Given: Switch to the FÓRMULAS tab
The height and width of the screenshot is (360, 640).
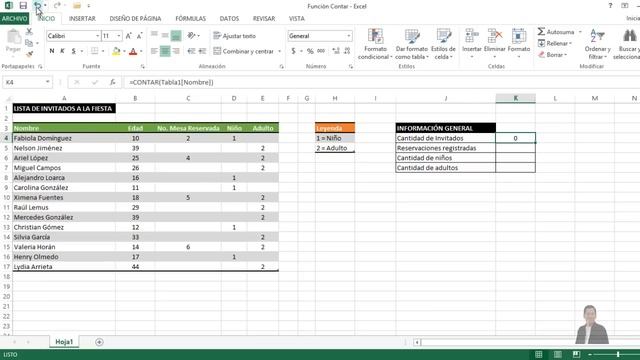Looking at the screenshot, I should [191, 19].
